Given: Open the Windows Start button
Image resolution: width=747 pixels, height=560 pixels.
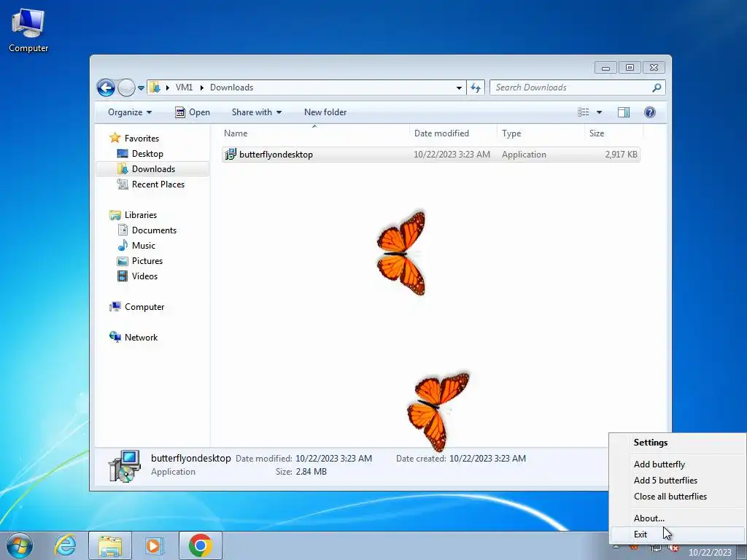Looking at the screenshot, I should tap(20, 545).
